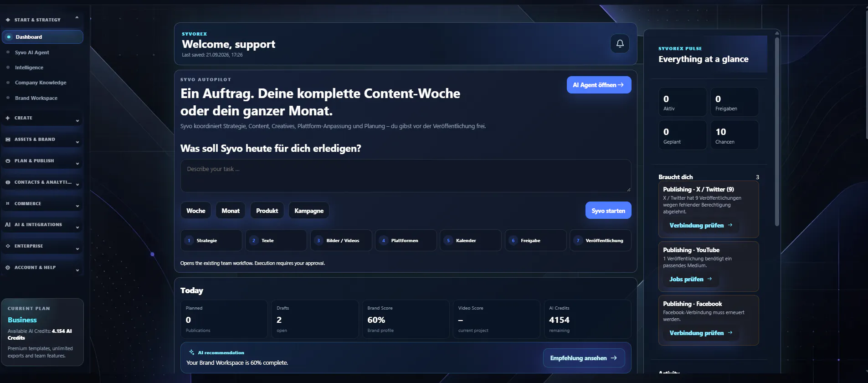This screenshot has height=383, width=868.
Task: Open the notifications bell
Action: coord(620,43)
